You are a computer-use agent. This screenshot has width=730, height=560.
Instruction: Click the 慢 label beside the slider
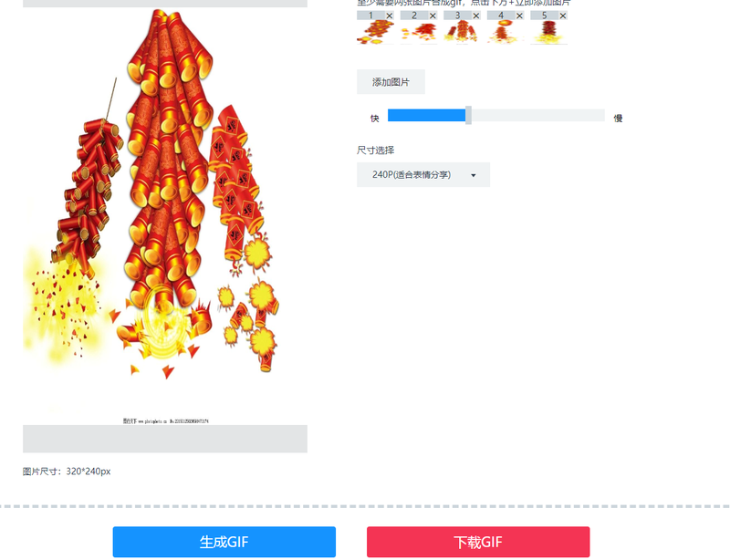click(618, 119)
